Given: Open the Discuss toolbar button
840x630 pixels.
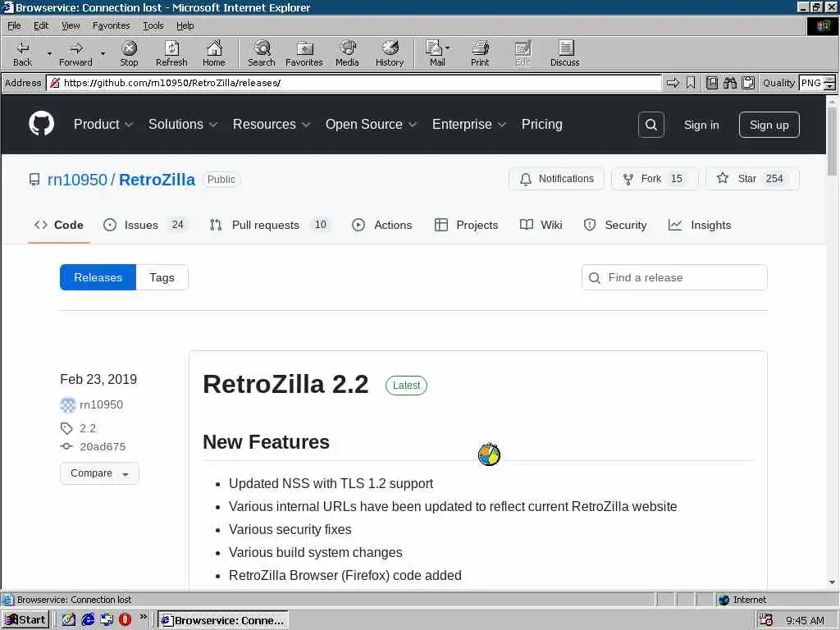Looking at the screenshot, I should [564, 53].
